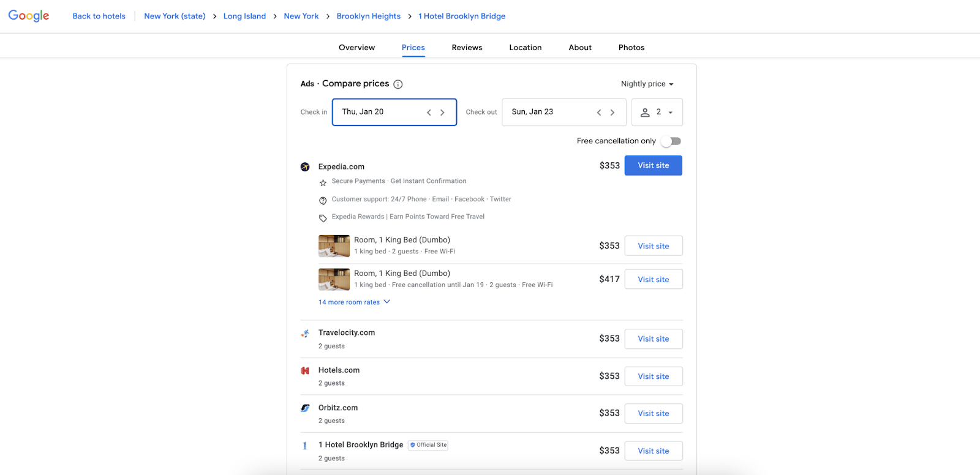980x475 pixels.
Task: Visit site for Hotels.com
Action: click(654, 376)
